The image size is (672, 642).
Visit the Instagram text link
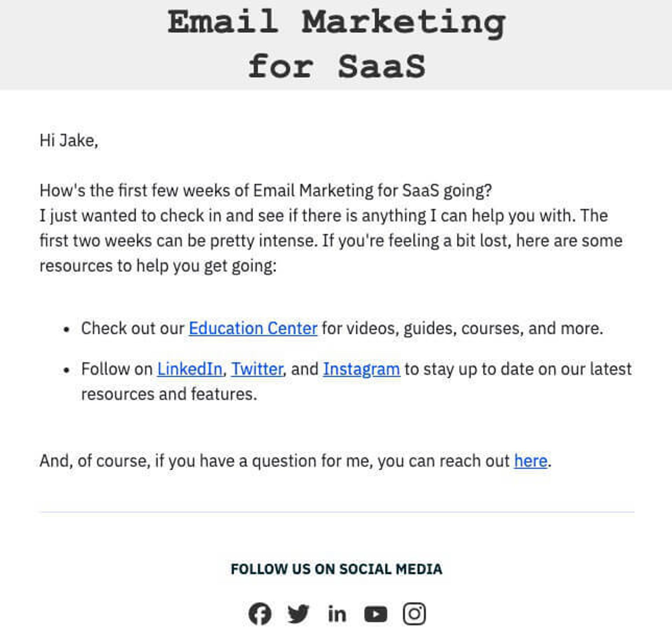click(361, 369)
